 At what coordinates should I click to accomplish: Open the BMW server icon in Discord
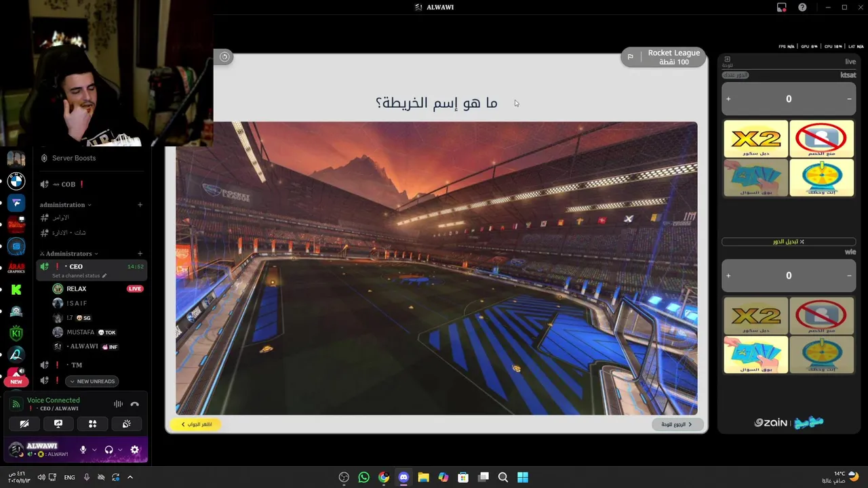(x=16, y=180)
